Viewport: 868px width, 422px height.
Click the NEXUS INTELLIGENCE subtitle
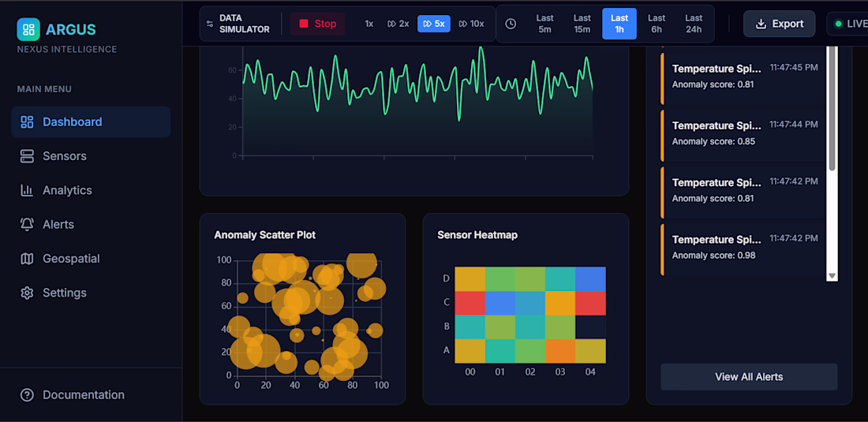click(67, 50)
